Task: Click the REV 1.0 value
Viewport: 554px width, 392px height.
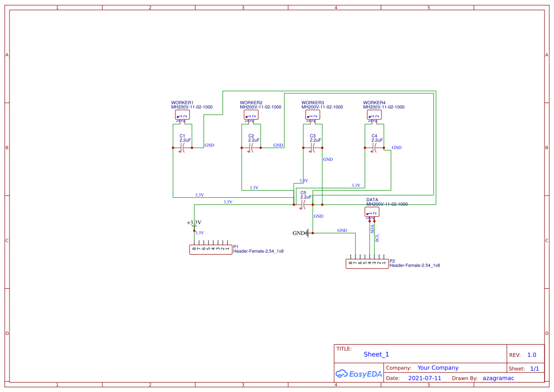Action: pyautogui.click(x=531, y=355)
